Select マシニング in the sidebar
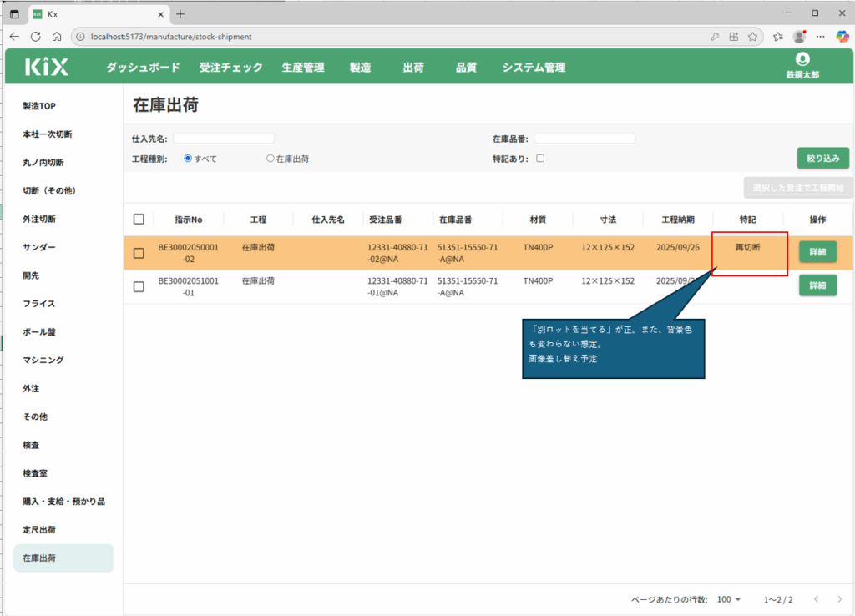Viewport: 855px width, 616px height. [43, 360]
